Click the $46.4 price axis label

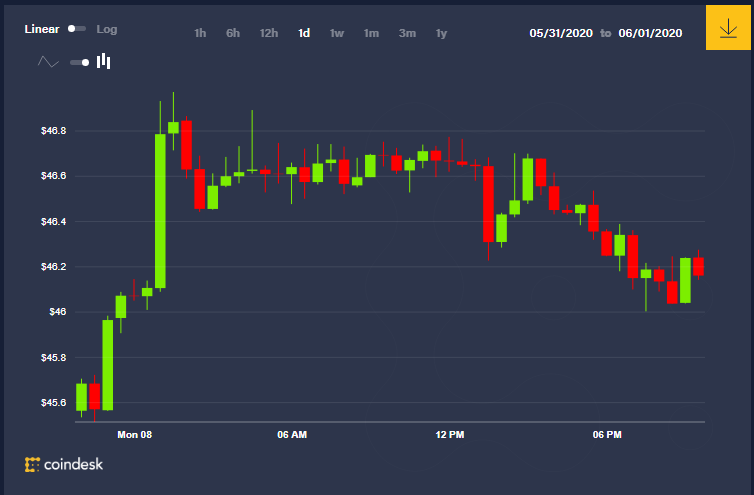point(54,222)
